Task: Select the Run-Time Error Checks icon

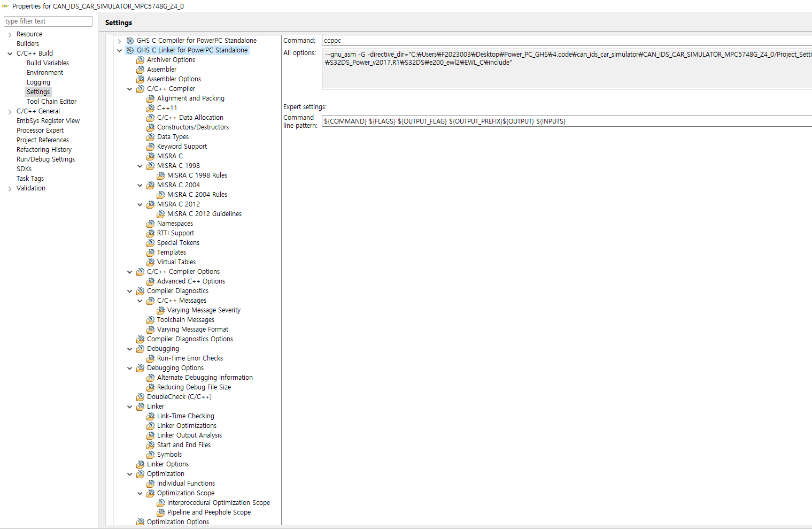Action: point(150,358)
